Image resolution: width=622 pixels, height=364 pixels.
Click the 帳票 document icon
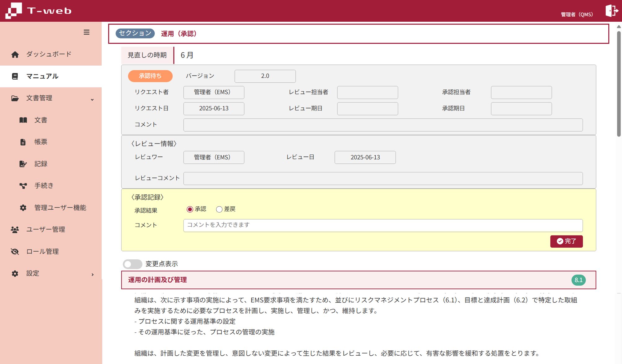[x=23, y=142]
